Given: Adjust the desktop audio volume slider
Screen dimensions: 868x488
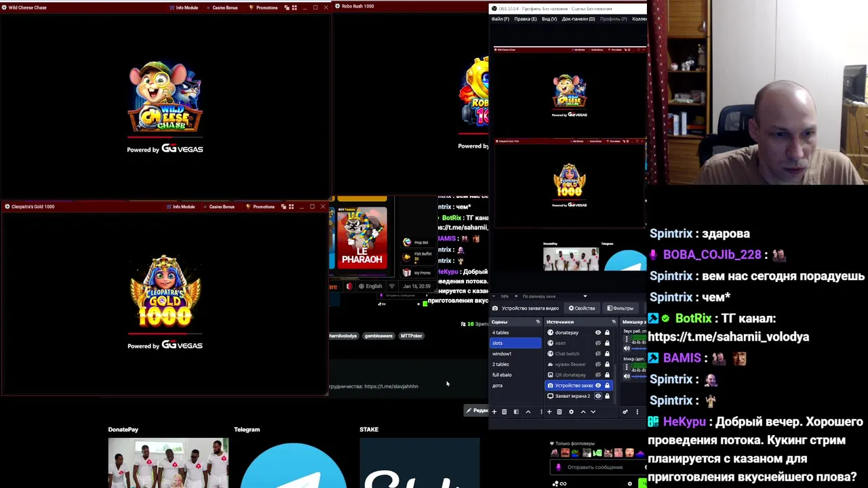Looking at the screenshot, I should coord(639,348).
